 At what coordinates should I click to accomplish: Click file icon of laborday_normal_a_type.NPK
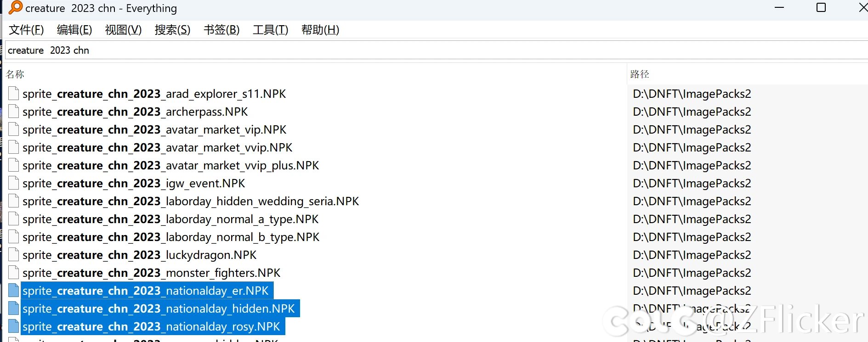14,219
